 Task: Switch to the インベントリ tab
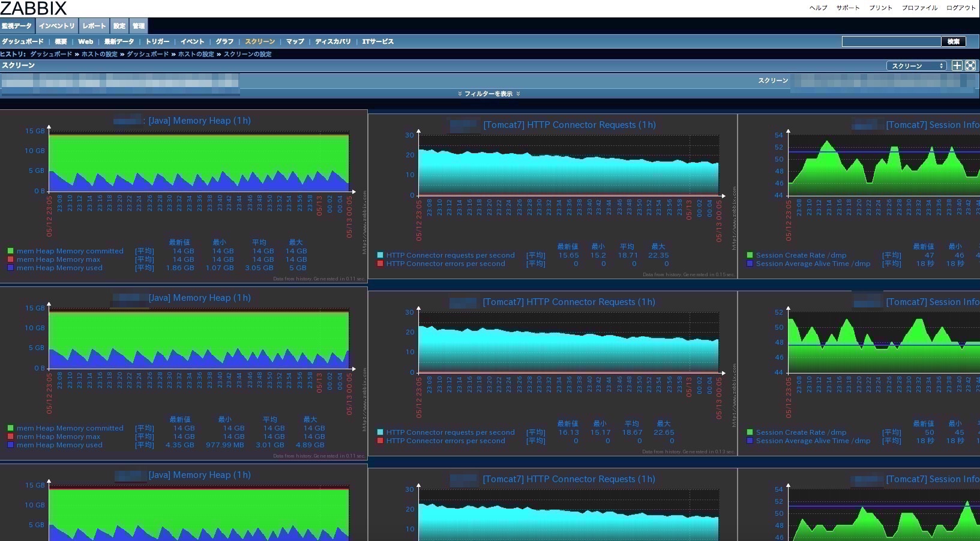57,26
